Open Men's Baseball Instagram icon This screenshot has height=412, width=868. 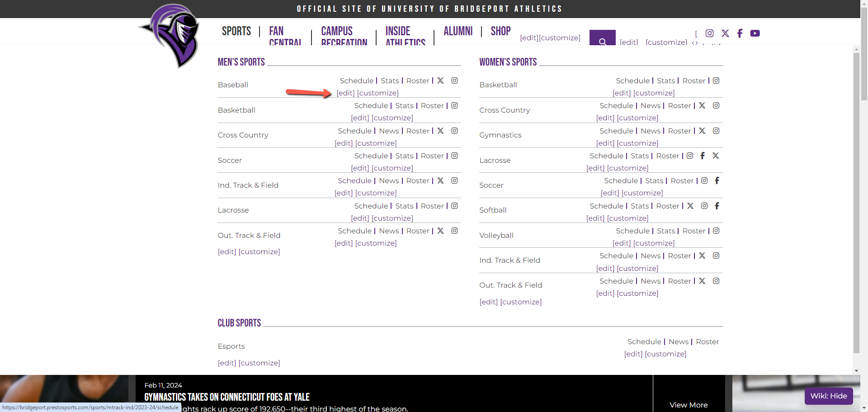(455, 81)
